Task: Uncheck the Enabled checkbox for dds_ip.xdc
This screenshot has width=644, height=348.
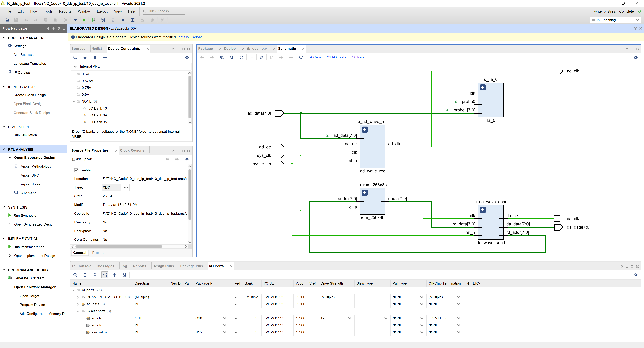Action: tap(76, 170)
